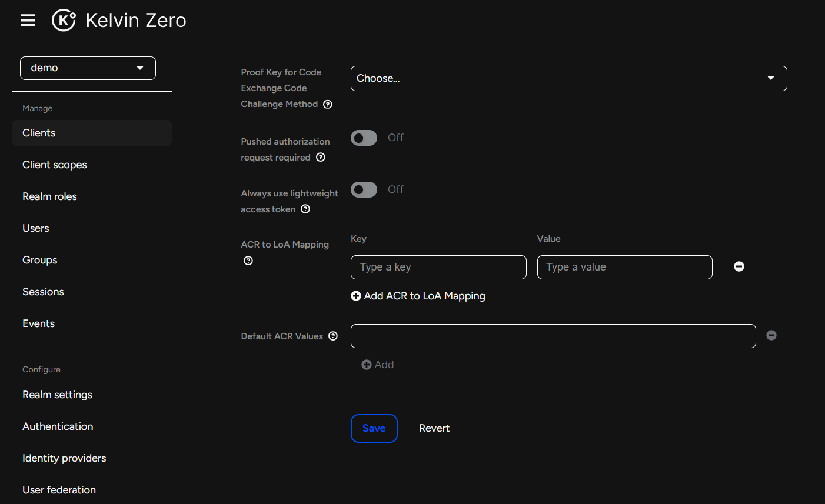Remove the ACR to LoA key-value row
The image size is (825, 504).
(739, 266)
